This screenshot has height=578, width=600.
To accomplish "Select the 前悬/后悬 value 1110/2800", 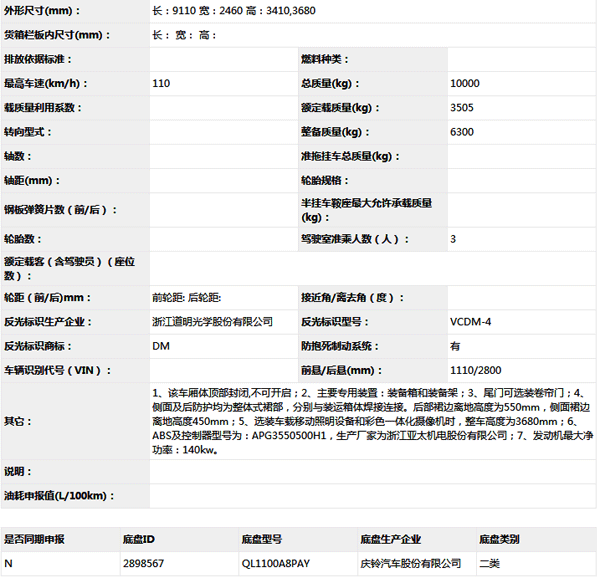I will click(474, 370).
